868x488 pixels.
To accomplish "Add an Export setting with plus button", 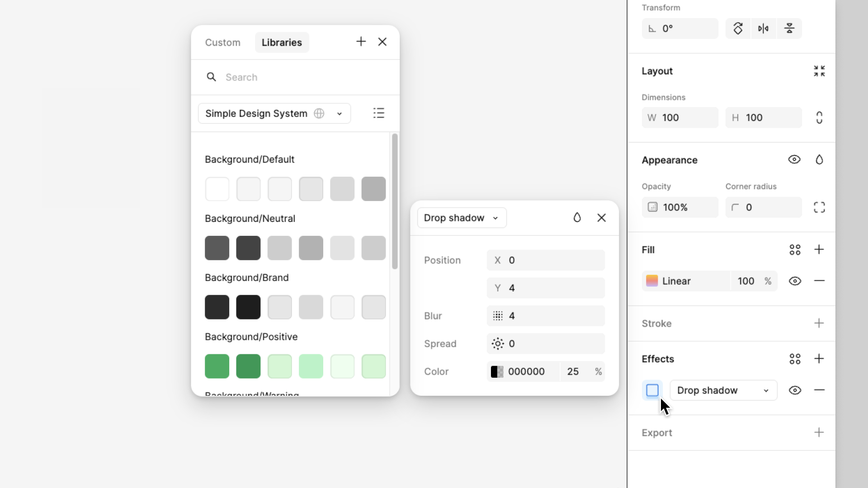I will coord(819,433).
